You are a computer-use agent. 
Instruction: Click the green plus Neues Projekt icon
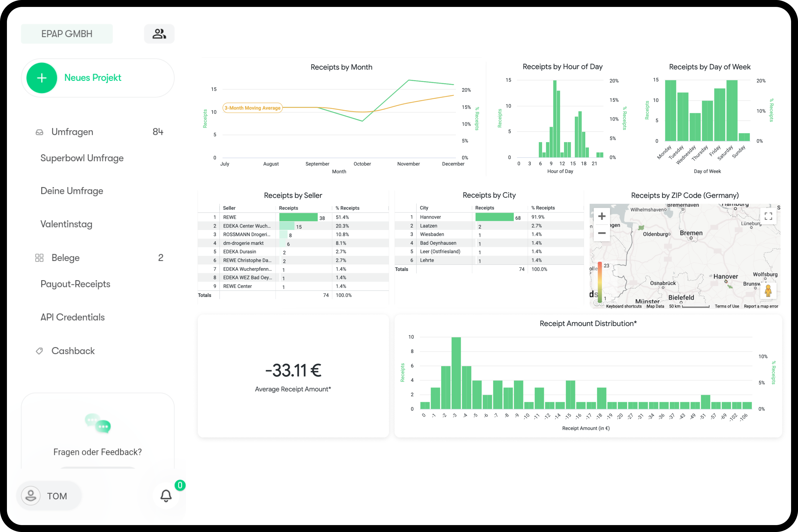coord(42,78)
